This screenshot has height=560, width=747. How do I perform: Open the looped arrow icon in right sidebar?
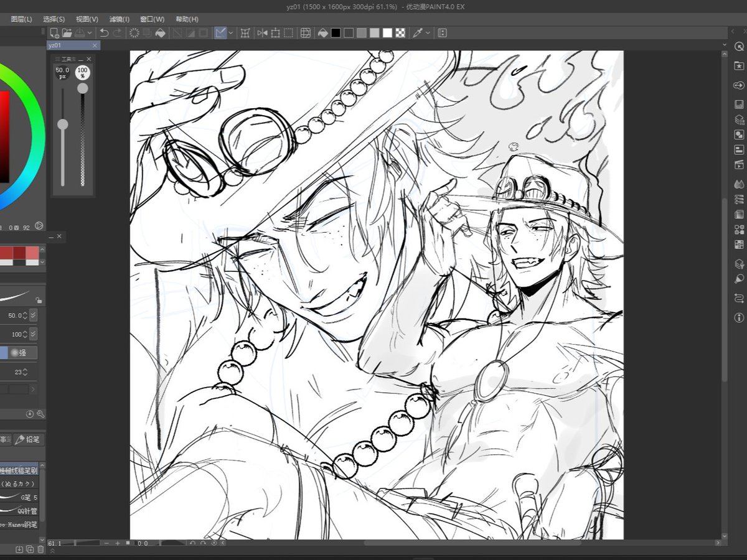point(739,298)
